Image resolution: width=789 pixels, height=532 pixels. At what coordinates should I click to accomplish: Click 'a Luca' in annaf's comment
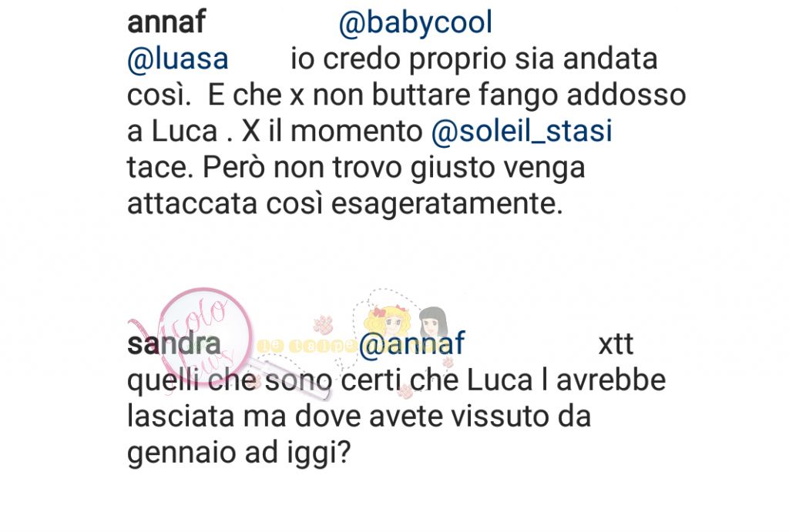coord(172,132)
